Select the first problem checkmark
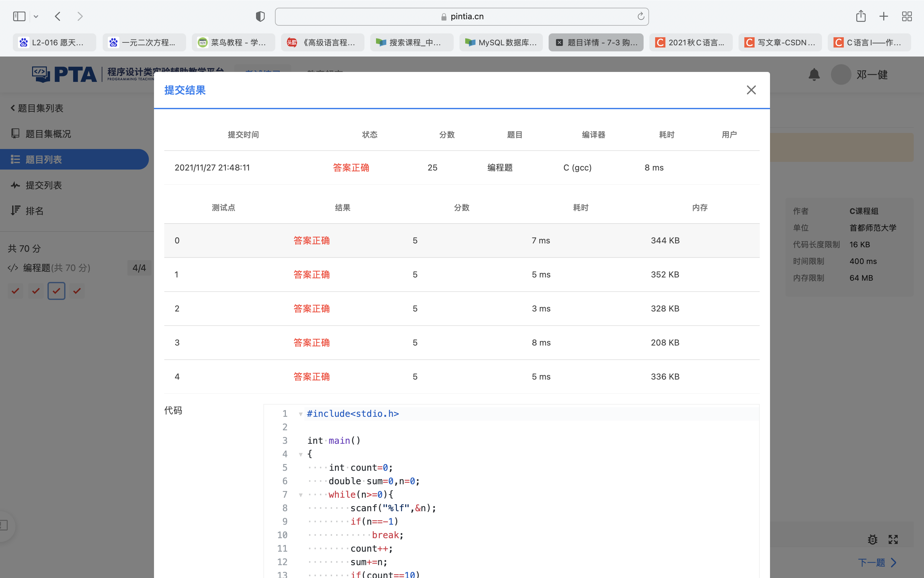The width and height of the screenshot is (924, 578). point(15,291)
